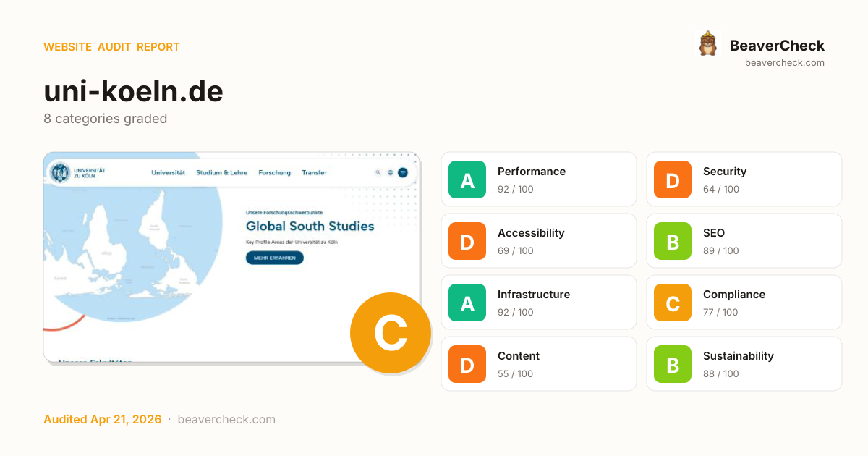Click the Universität zu Köln seal logo
The height and width of the screenshot is (456, 868).
[60, 173]
